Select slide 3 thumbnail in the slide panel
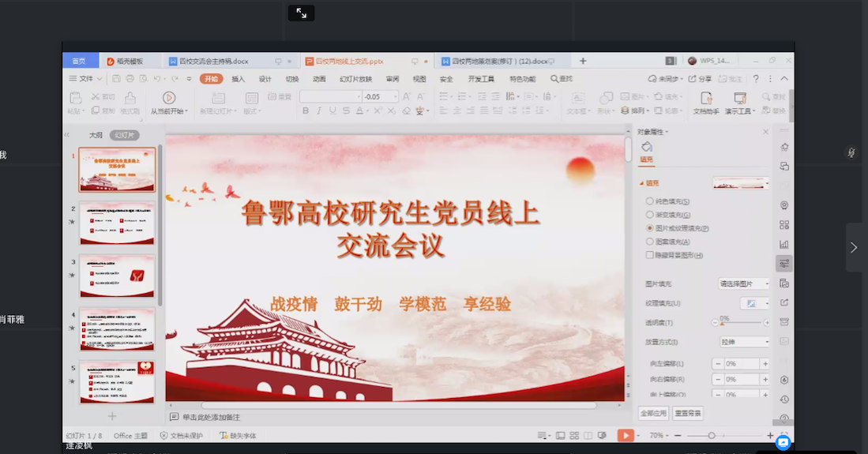The image size is (868, 454). tap(117, 276)
